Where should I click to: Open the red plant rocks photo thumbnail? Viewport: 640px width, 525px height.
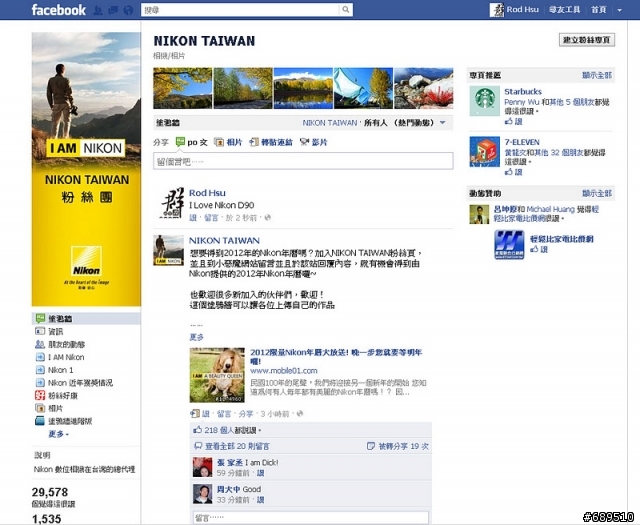point(423,88)
